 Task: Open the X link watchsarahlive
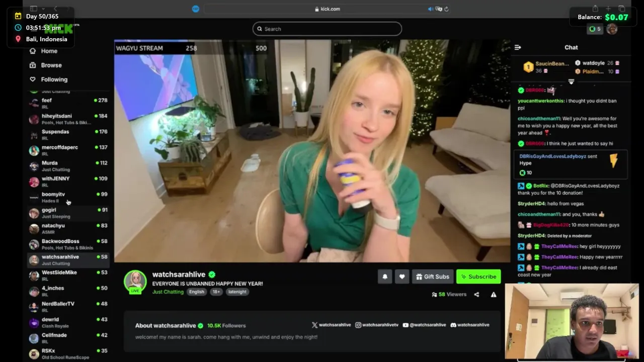[x=331, y=325]
